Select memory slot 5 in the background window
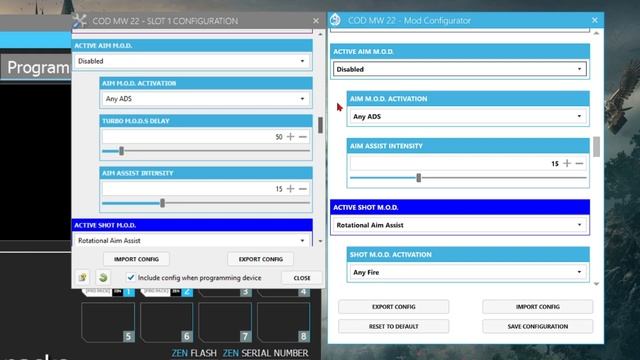Image resolution: width=640 pixels, height=360 pixels. 108,322
